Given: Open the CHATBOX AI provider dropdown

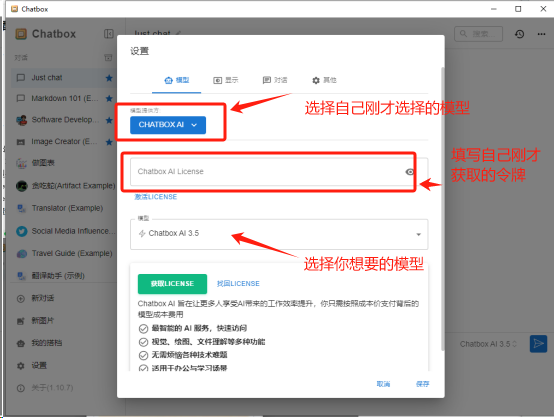Looking at the screenshot, I should coord(168,125).
